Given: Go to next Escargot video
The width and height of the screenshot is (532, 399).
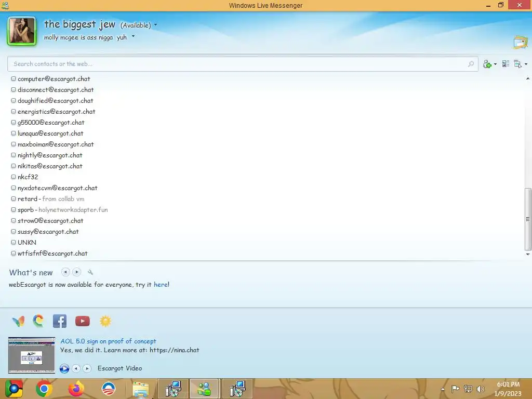Looking at the screenshot, I should tap(87, 368).
